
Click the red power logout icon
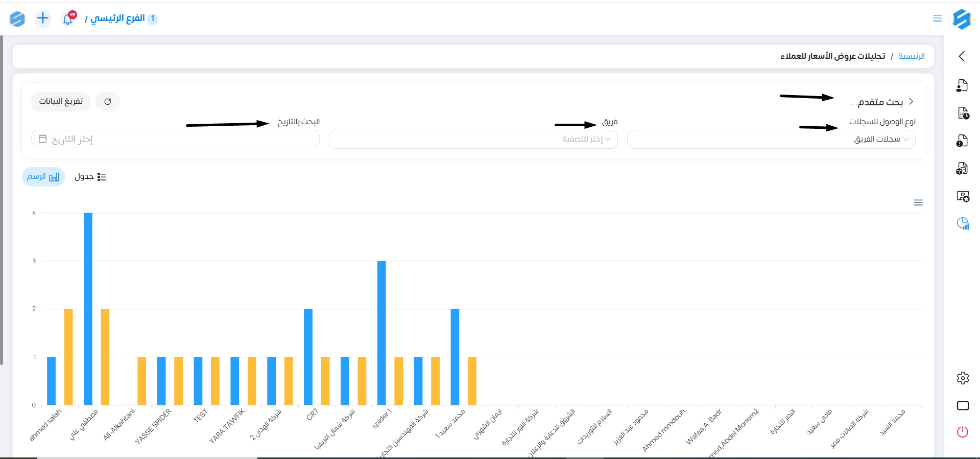(962, 432)
